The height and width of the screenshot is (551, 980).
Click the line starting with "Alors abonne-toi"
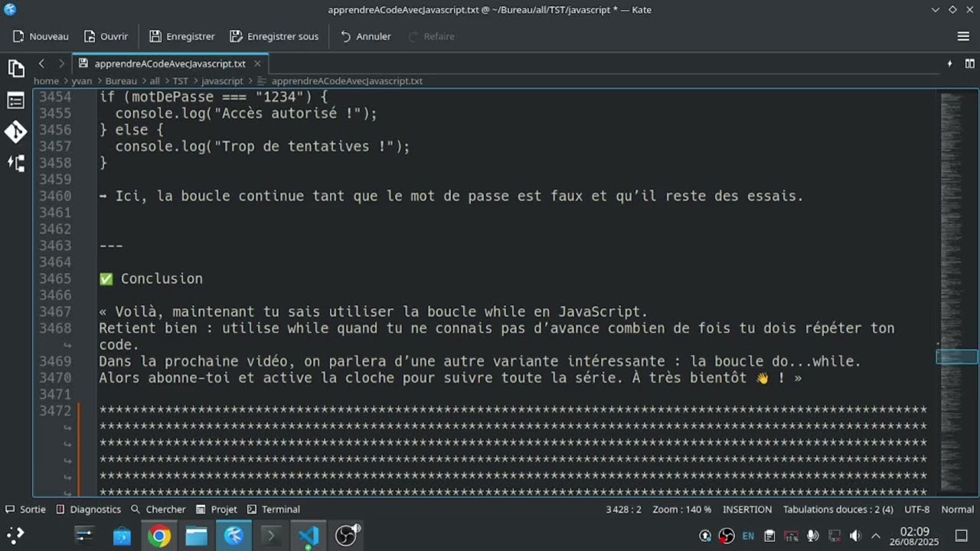[450, 377]
